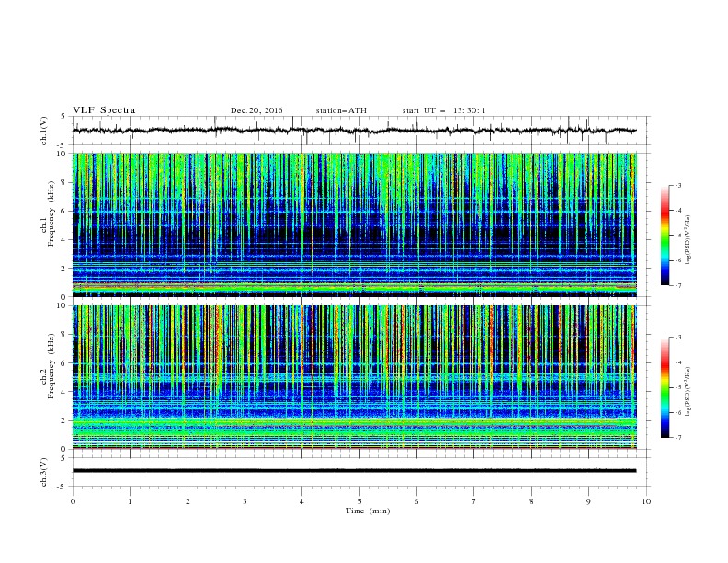The width and height of the screenshot is (728, 563).
Task: Click the "station=ATH" header label
Action: point(341,110)
